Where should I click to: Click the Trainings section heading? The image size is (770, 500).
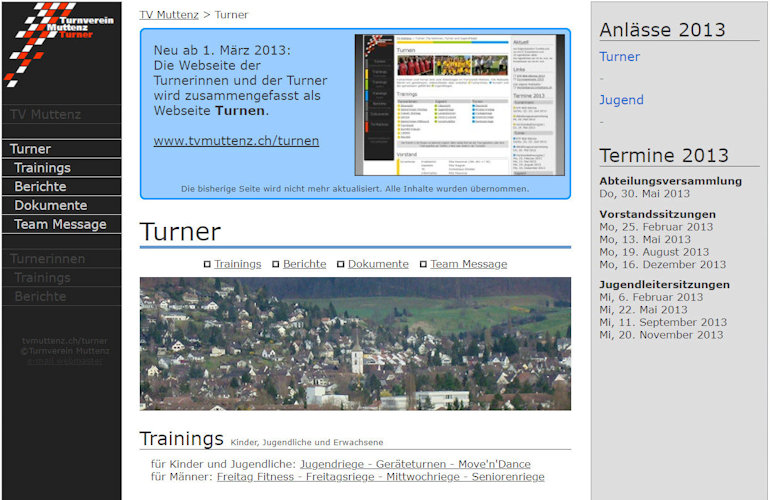182,439
